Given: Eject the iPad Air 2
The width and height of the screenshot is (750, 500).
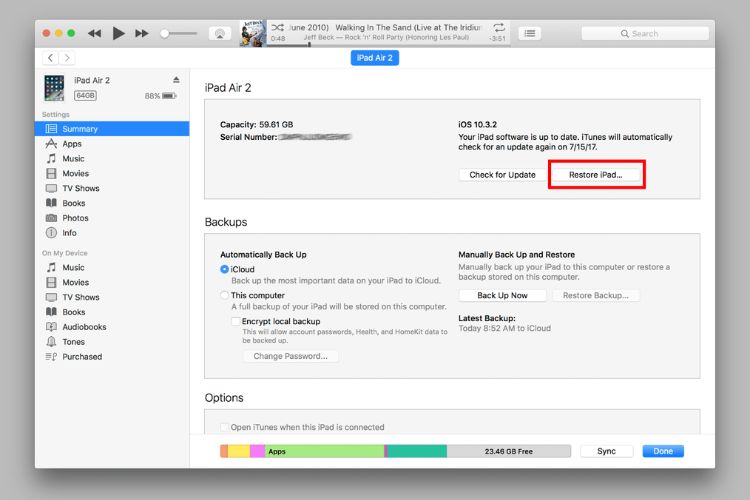Looking at the screenshot, I should (176, 80).
